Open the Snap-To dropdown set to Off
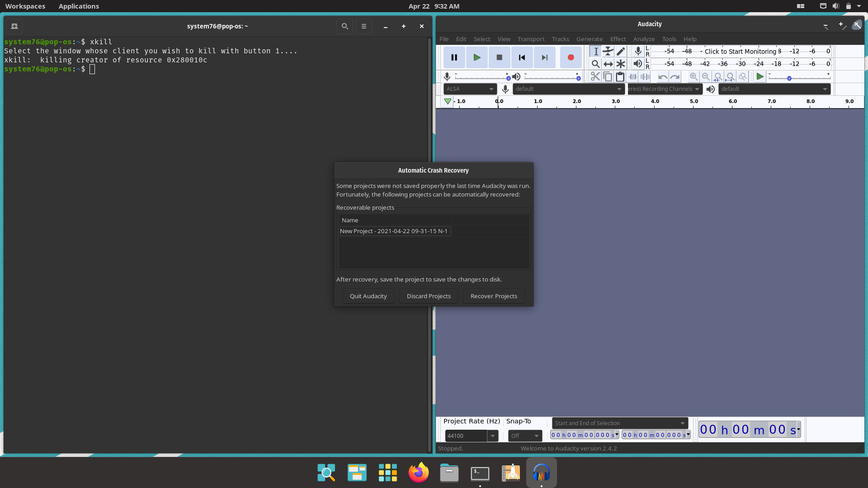 [524, 436]
